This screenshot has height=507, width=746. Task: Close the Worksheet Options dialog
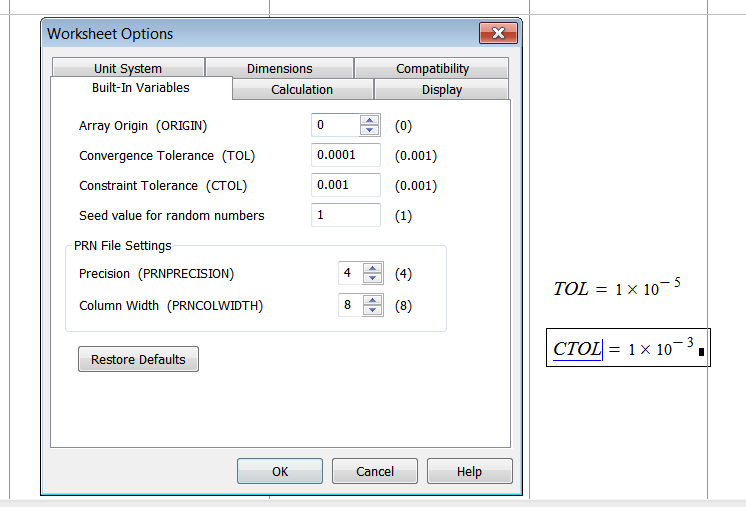(x=498, y=33)
